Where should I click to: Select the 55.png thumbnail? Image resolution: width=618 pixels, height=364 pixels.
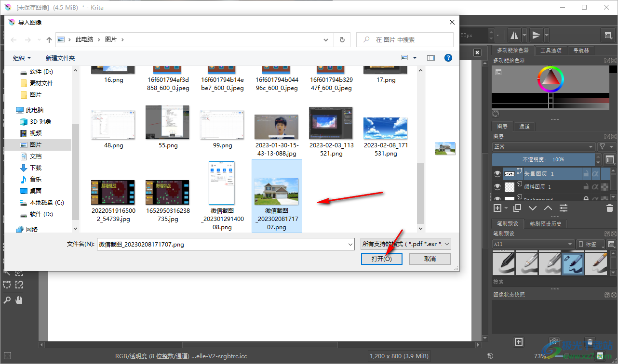[168, 123]
